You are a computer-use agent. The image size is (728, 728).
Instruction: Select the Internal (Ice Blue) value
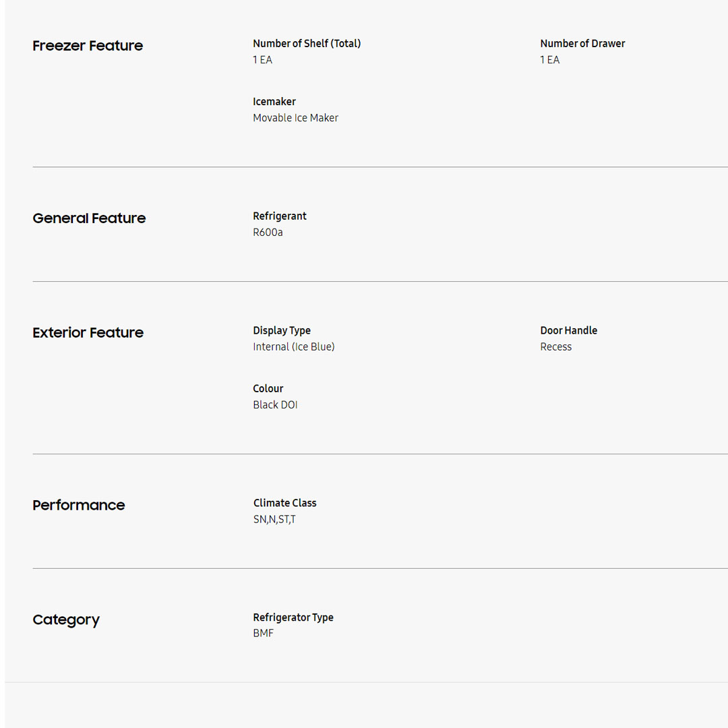point(294,347)
